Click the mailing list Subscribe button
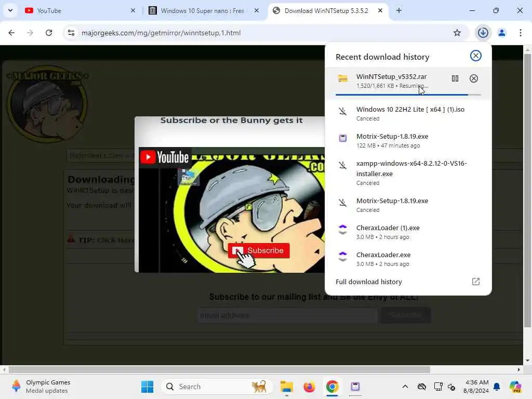Viewport: 532px width, 399px height. pyautogui.click(x=405, y=315)
